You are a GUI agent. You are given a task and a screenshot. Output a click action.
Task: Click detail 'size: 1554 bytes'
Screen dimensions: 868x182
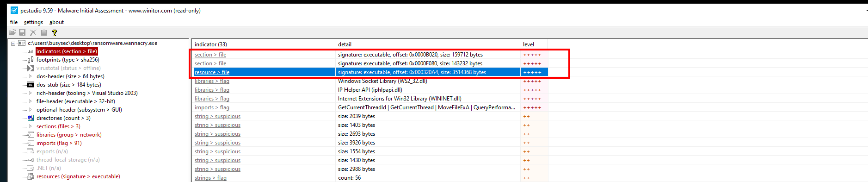click(357, 151)
